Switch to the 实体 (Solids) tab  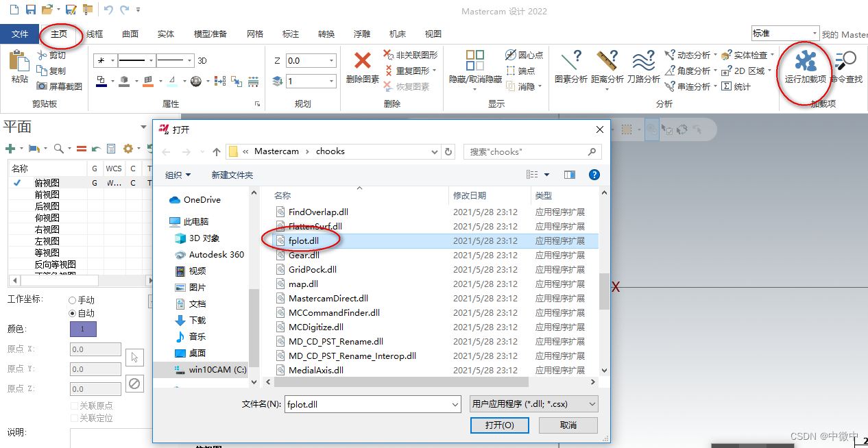coord(166,34)
